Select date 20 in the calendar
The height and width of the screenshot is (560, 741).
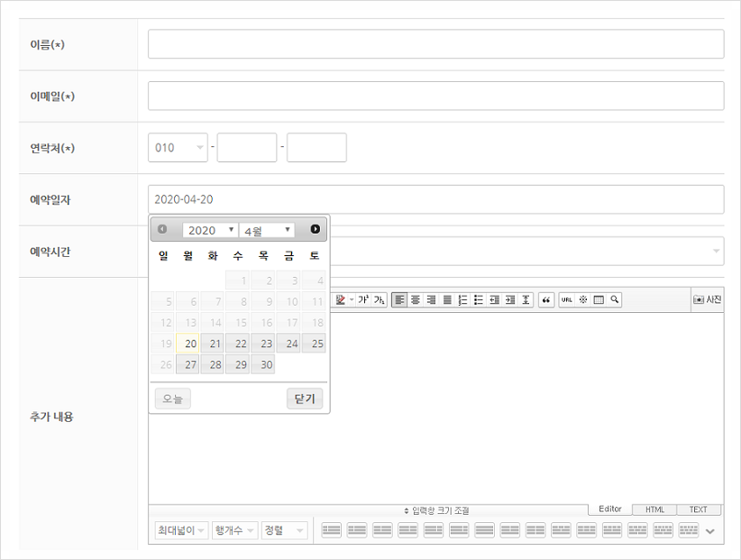[188, 344]
